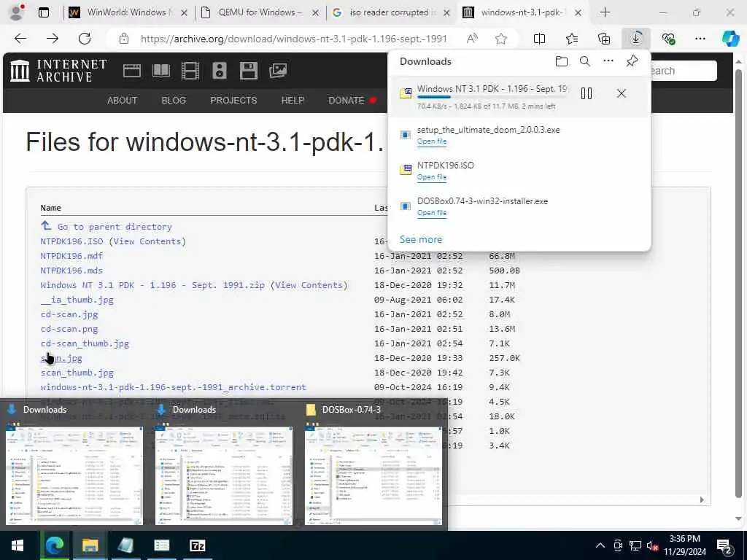
Task: Open file setup_the_ultimate_doom_2.0.0.3.exe
Action: pos(432,141)
